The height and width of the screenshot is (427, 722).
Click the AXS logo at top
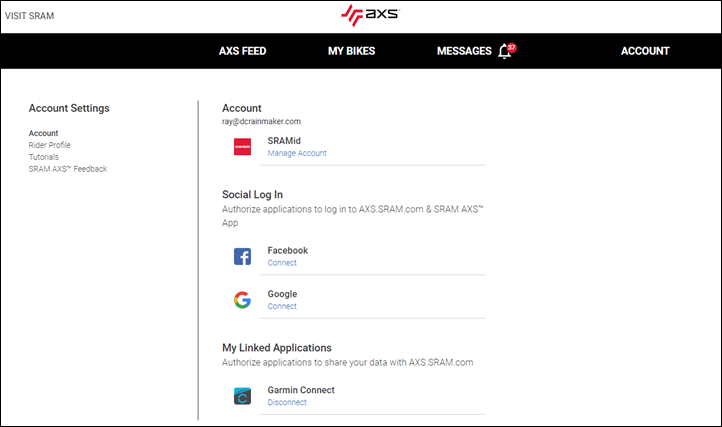370,15
